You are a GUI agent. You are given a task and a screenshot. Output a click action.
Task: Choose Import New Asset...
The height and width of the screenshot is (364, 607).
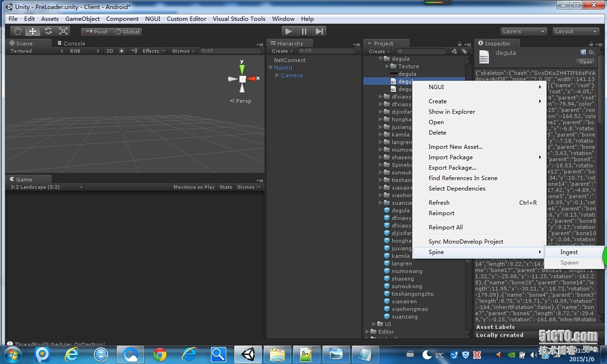click(x=479, y=147)
